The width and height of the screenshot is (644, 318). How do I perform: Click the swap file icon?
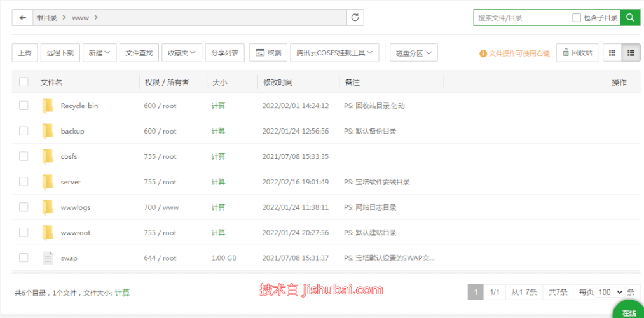click(48, 258)
